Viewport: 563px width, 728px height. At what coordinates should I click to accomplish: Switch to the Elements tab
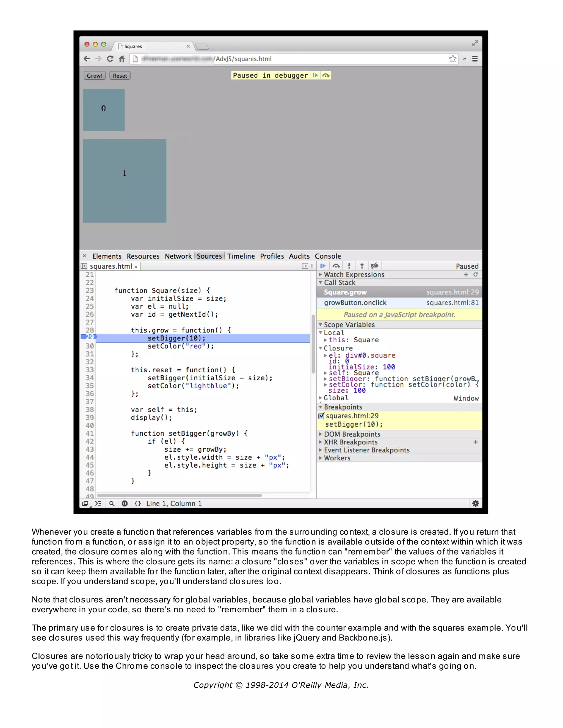pos(107,256)
